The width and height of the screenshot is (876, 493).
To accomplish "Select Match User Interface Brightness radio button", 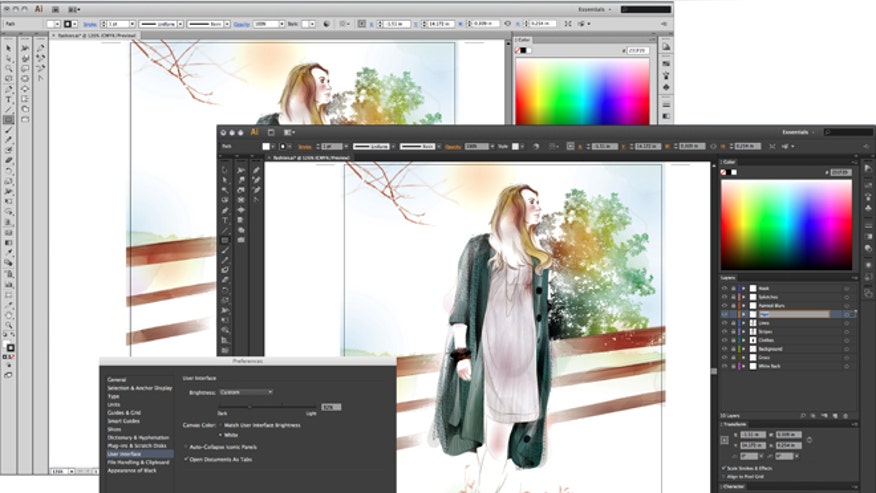I will pyautogui.click(x=220, y=425).
